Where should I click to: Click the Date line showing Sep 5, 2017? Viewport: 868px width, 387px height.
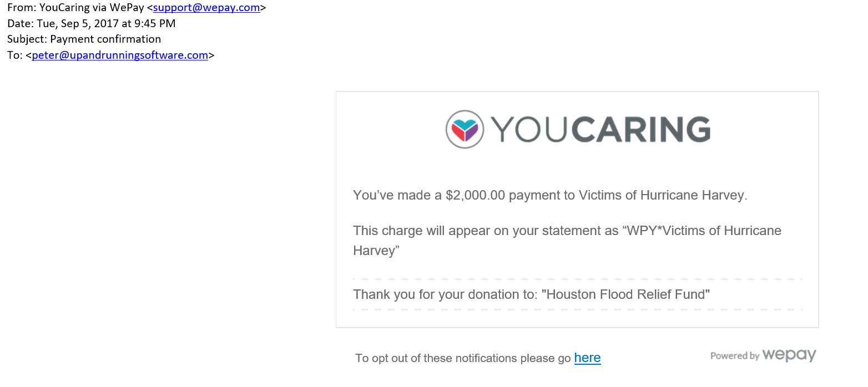pyautogui.click(x=92, y=23)
